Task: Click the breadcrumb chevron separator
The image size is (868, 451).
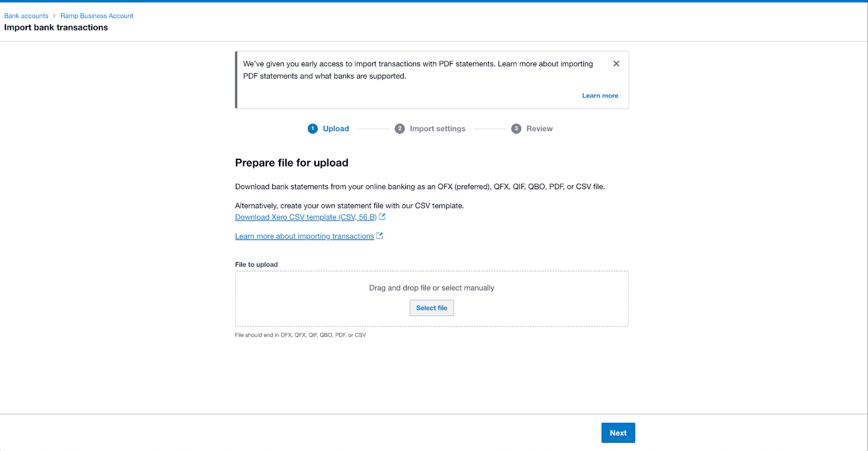Action: click(54, 16)
